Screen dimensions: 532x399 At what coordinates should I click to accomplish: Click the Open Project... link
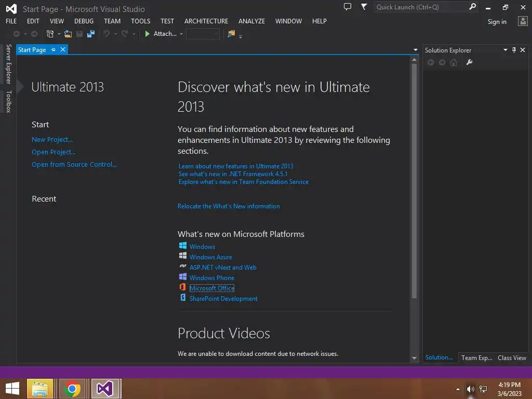(x=54, y=152)
